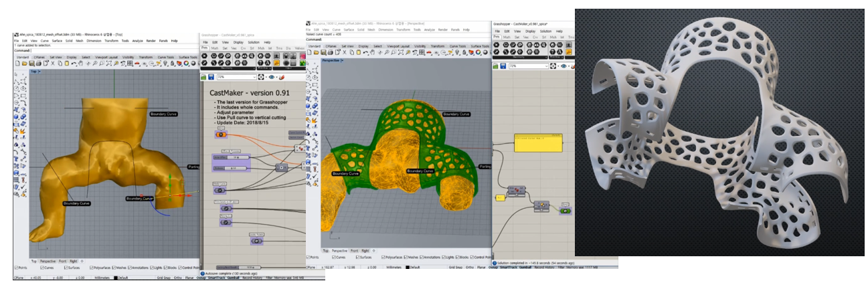Screen dimensions: 868x285
Task: Click blue Save icon in right Grasshopper toolbar
Action: (503, 66)
